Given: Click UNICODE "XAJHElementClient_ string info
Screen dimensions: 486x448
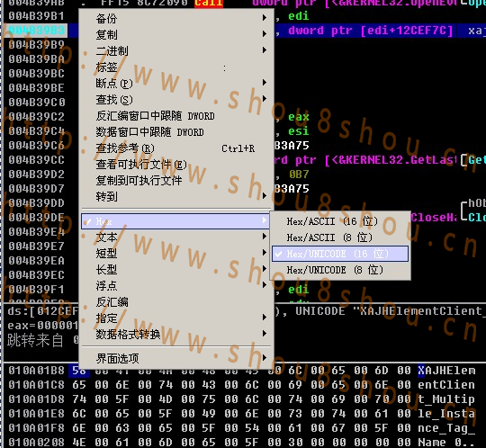Looking at the screenshot, I should click(x=390, y=310).
